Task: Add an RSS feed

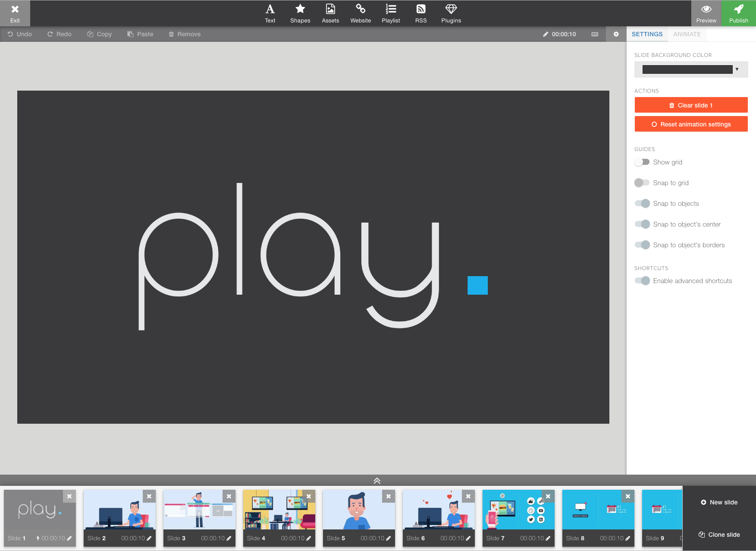Action: pyautogui.click(x=420, y=13)
